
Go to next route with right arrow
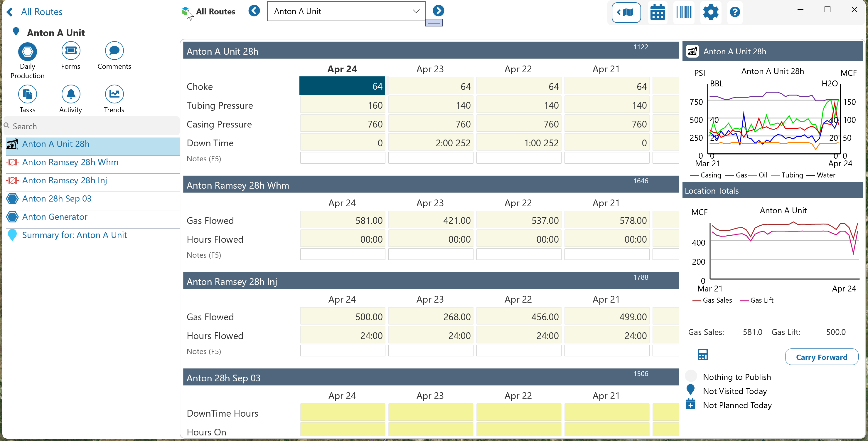click(x=438, y=11)
